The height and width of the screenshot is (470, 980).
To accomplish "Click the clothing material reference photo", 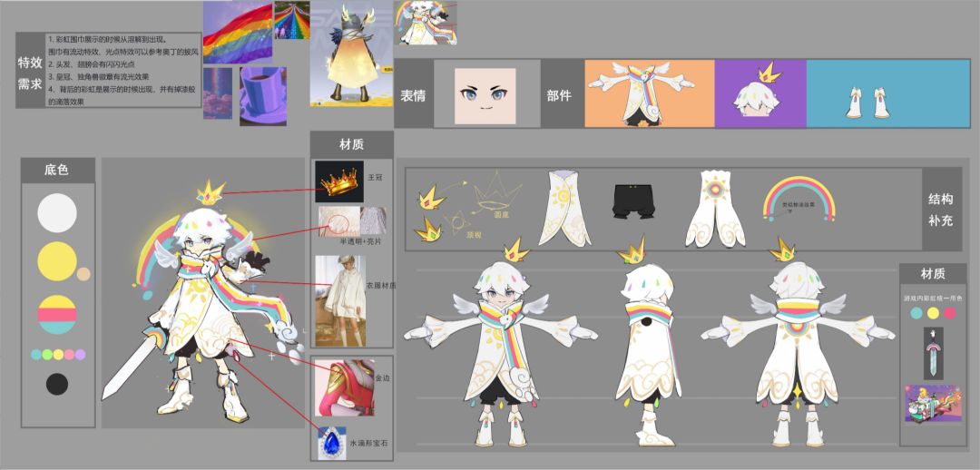I will [339, 300].
